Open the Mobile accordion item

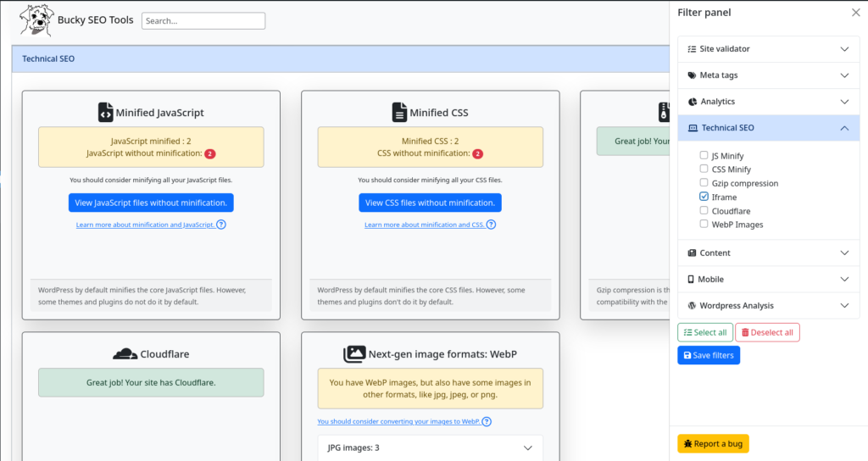click(x=768, y=280)
